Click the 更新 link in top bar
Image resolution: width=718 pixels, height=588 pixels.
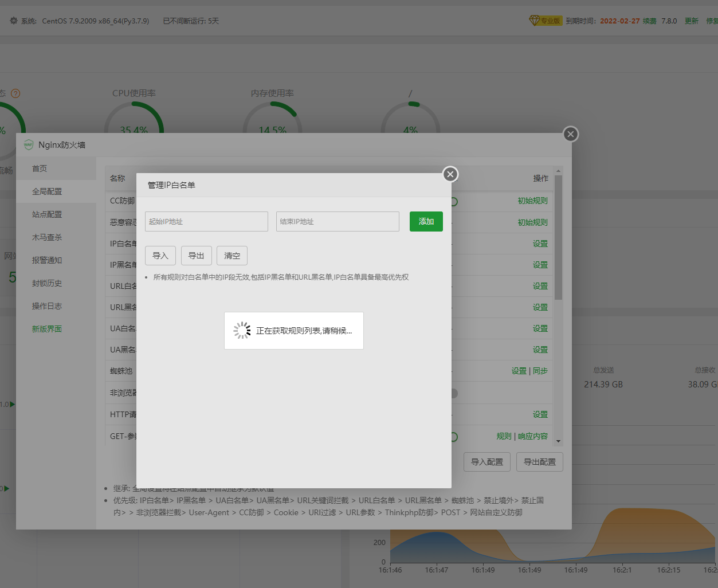pyautogui.click(x=692, y=21)
